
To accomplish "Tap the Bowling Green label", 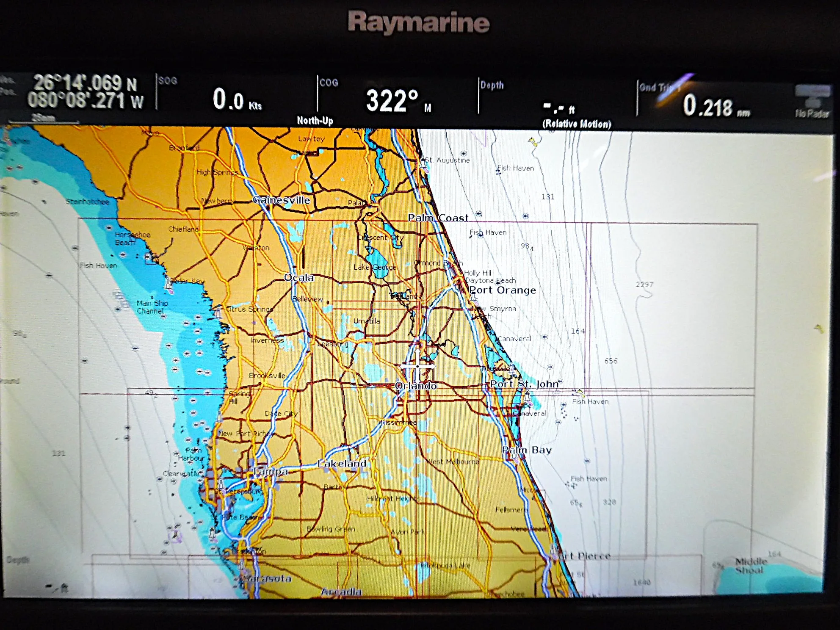I will tap(331, 529).
